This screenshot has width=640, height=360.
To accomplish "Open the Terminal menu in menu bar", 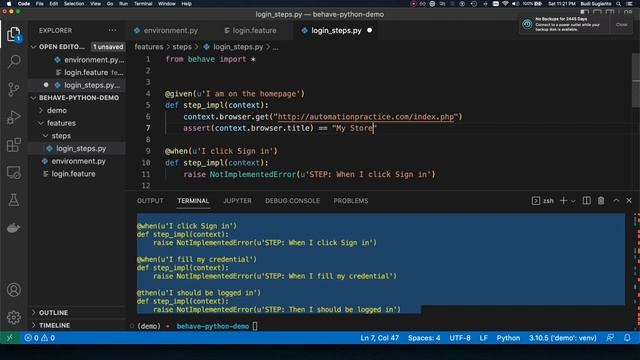I will point(143,4).
